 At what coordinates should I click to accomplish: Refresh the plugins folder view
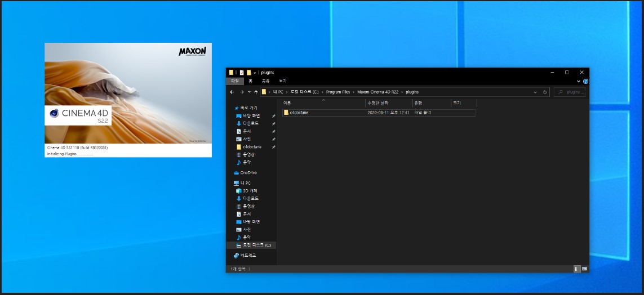tap(545, 92)
